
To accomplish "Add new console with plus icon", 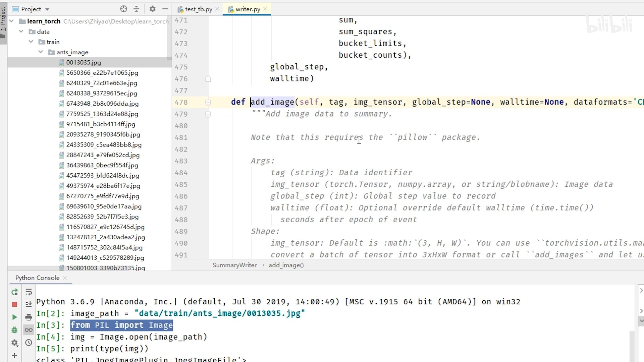I will (14, 355).
